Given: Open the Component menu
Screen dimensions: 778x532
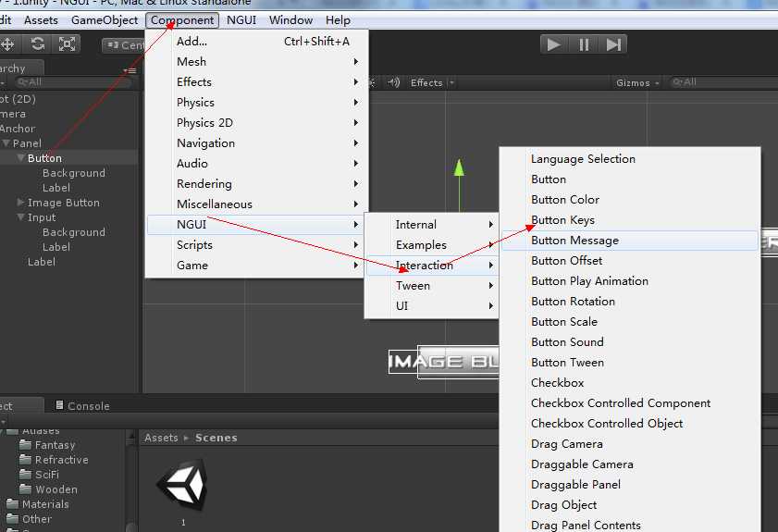Looking at the screenshot, I should point(182,20).
